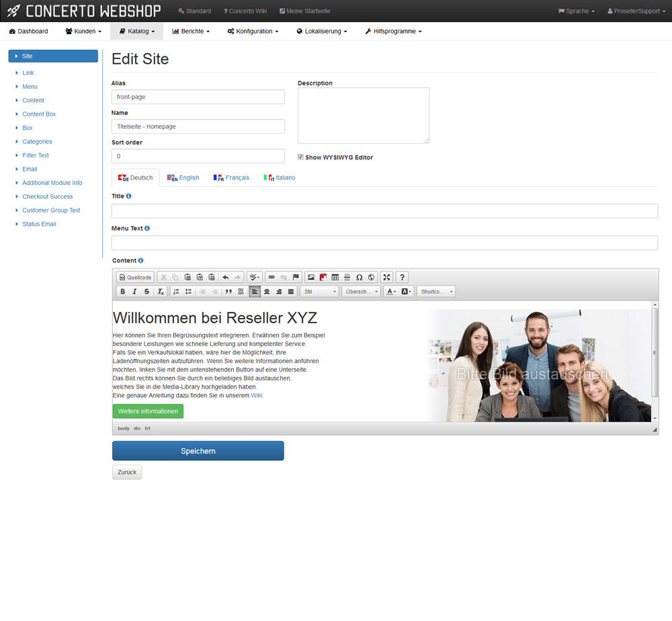Open the Stil dropdown
Image resolution: width=672 pixels, height=621 pixels.
click(319, 292)
